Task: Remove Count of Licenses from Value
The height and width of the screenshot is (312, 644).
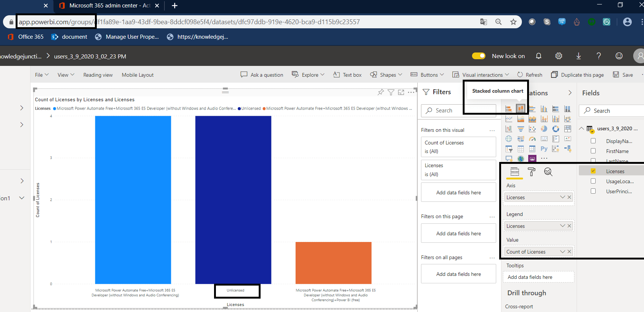Action: point(569,252)
